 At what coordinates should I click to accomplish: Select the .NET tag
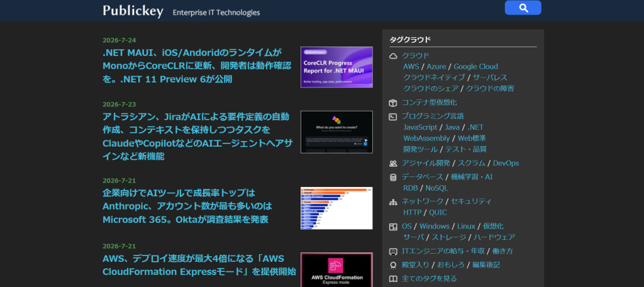tap(475, 128)
